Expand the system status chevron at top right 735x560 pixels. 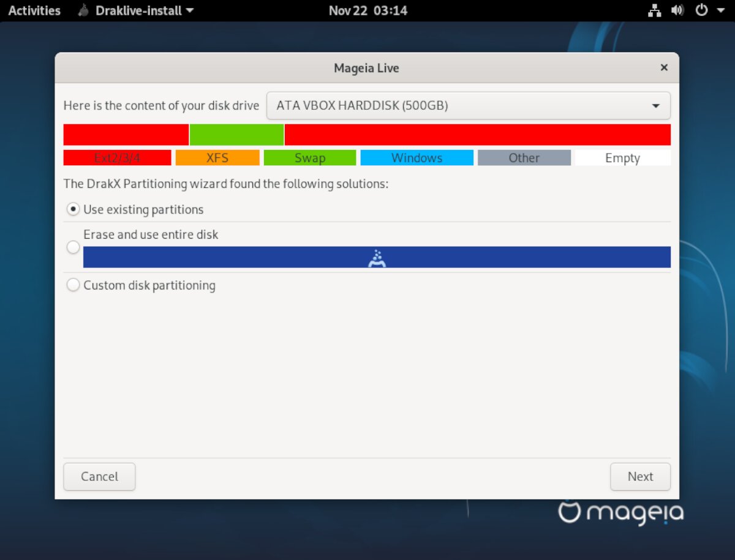click(x=720, y=10)
